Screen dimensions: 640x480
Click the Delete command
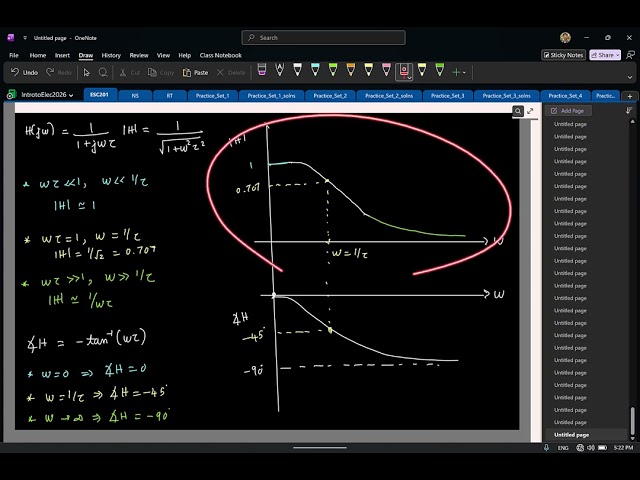point(231,72)
